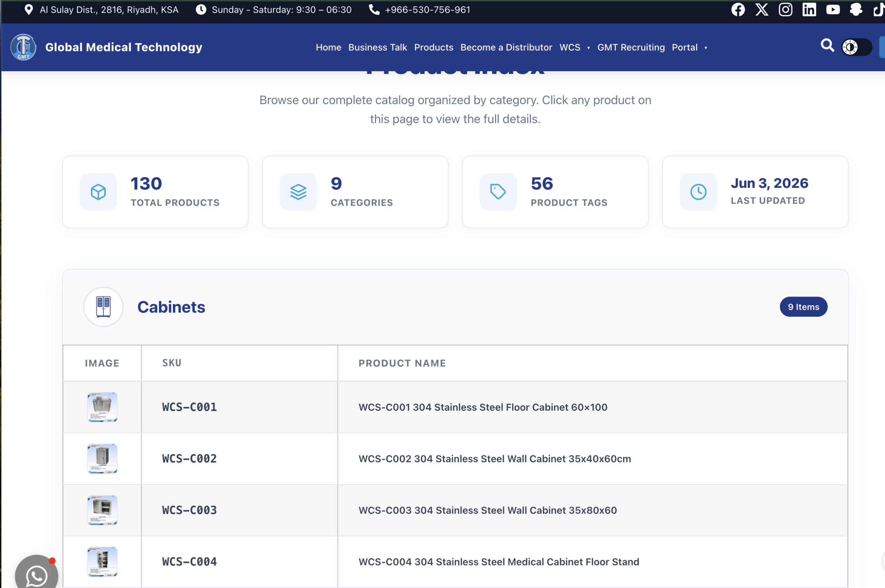885x588 pixels.
Task: Click the Cabinets category icon
Action: [x=103, y=307]
